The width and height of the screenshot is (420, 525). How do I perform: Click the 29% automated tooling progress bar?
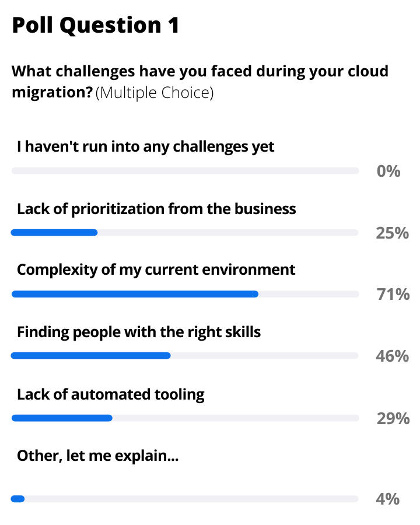point(185,418)
